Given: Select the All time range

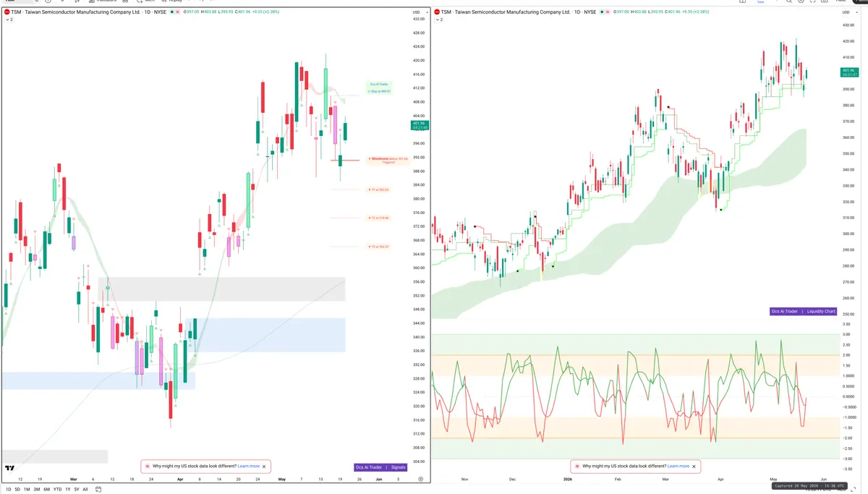Looking at the screenshot, I should [x=85, y=490].
